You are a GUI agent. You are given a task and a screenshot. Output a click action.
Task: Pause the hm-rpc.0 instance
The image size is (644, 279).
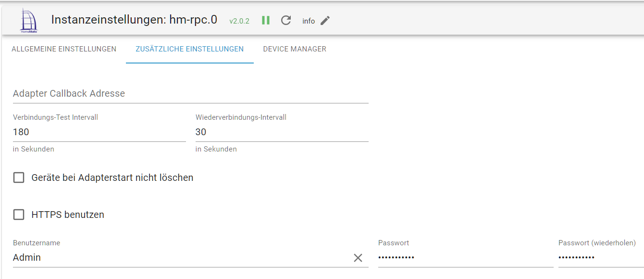click(x=266, y=20)
